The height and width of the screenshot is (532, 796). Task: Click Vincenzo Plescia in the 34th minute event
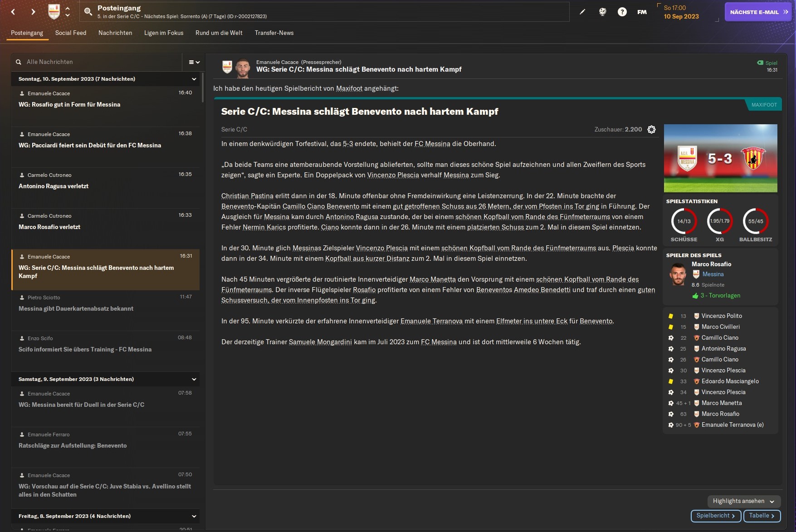(x=723, y=392)
